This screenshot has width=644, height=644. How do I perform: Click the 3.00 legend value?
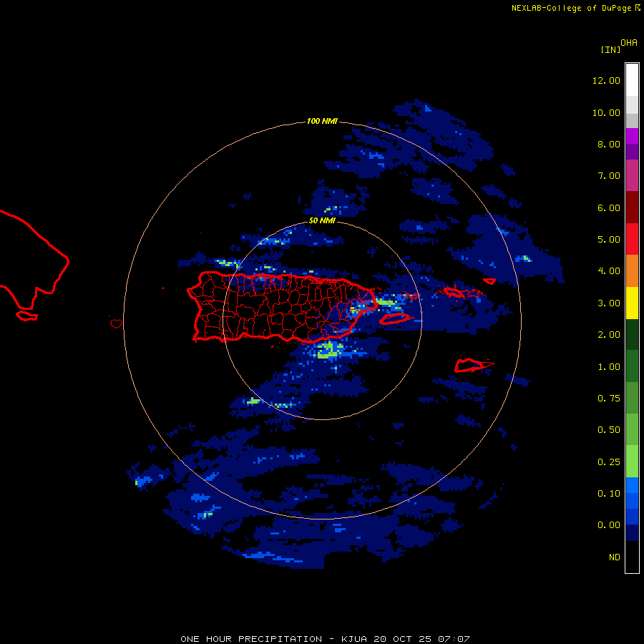pyautogui.click(x=609, y=303)
